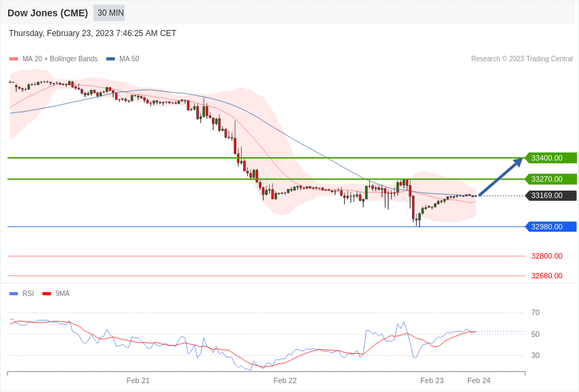Select the date text Thursday, February 23, 2023
Viewport: 579px width, 392px height.
61,33
